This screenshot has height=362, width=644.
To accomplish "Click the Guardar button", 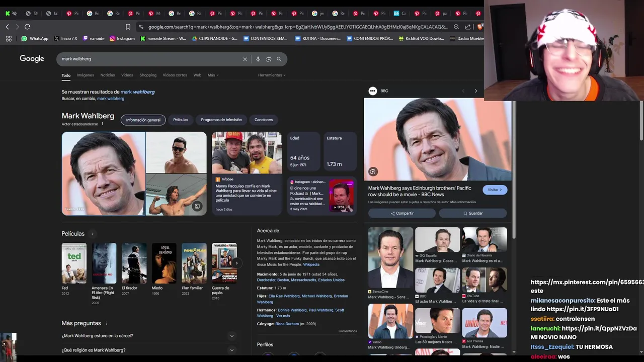I will coord(473,213).
